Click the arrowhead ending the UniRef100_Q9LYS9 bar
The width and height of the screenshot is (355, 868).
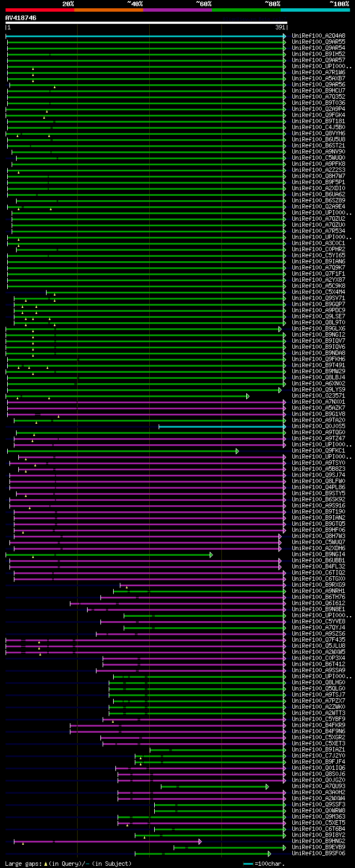click(281, 390)
